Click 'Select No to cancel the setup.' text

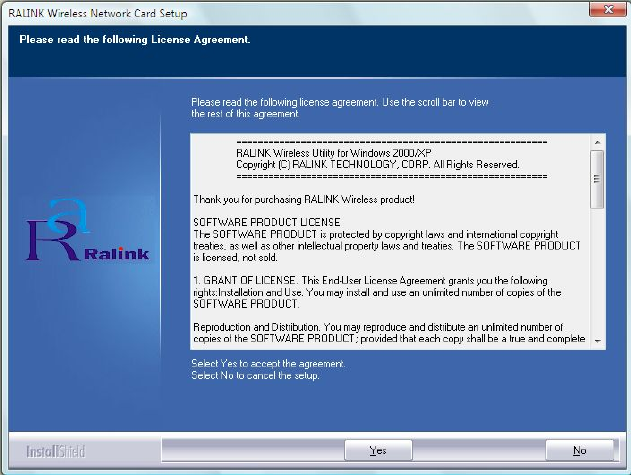click(255, 376)
